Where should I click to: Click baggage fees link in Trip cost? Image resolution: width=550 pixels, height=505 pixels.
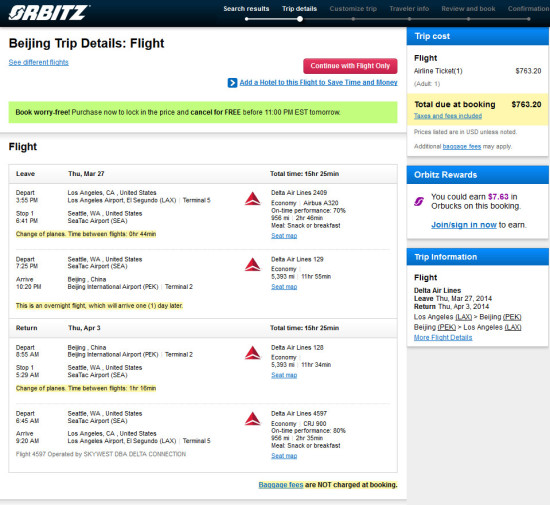(462, 147)
